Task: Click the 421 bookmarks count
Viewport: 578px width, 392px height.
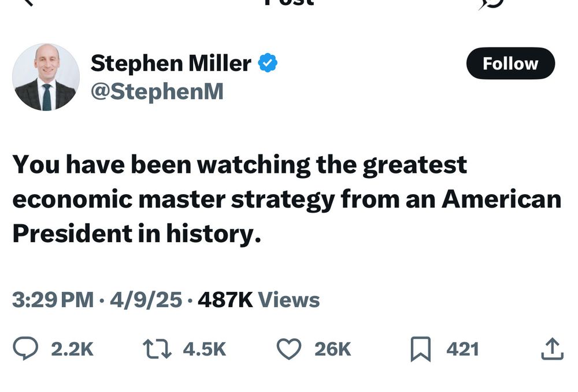Action: point(462,349)
